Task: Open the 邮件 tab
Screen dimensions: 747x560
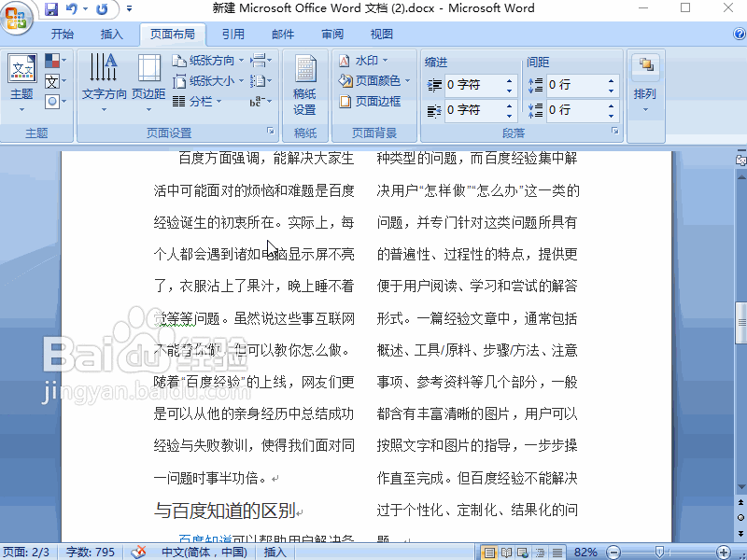Action: 283,35
